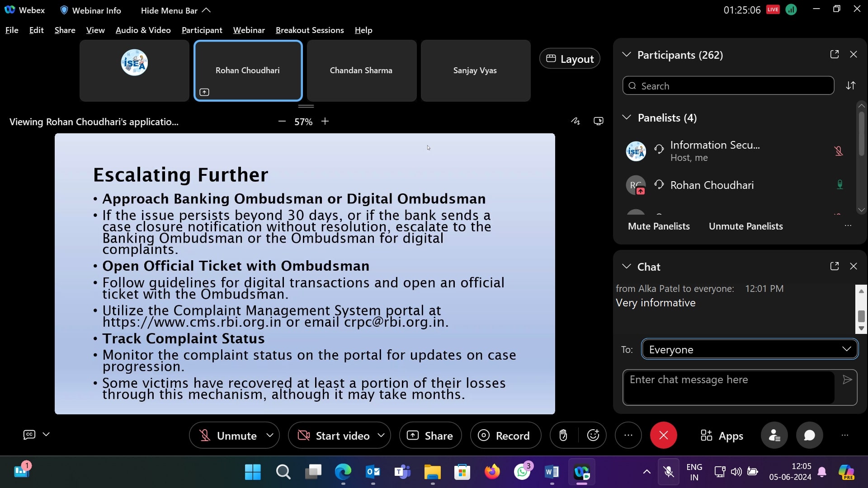Click the Mute Panelists button
868x488 pixels.
coord(659,226)
